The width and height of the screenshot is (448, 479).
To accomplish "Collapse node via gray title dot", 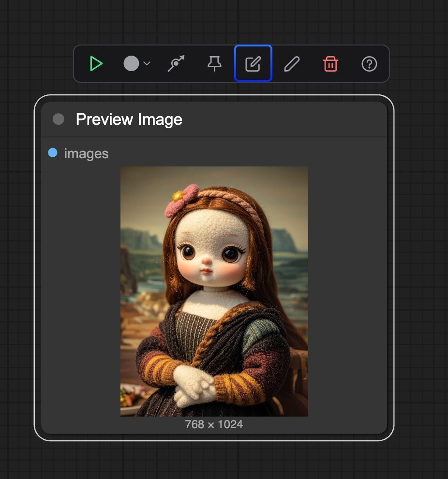I will [x=59, y=119].
